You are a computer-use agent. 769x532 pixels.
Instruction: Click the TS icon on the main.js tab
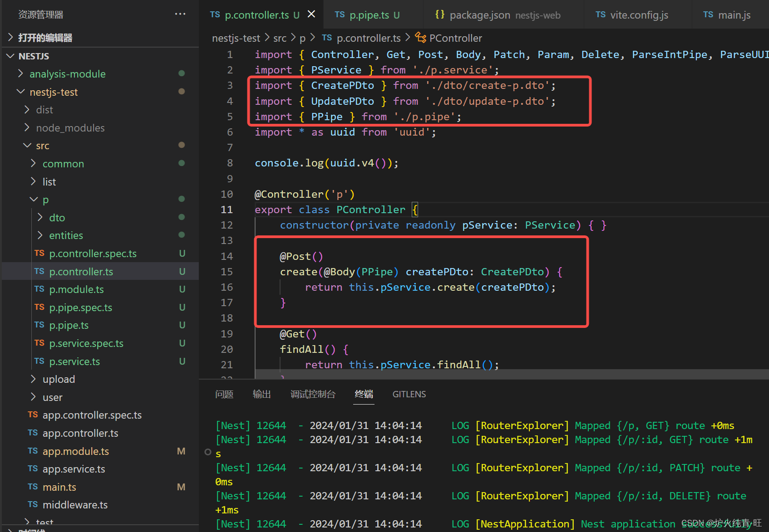708,15
